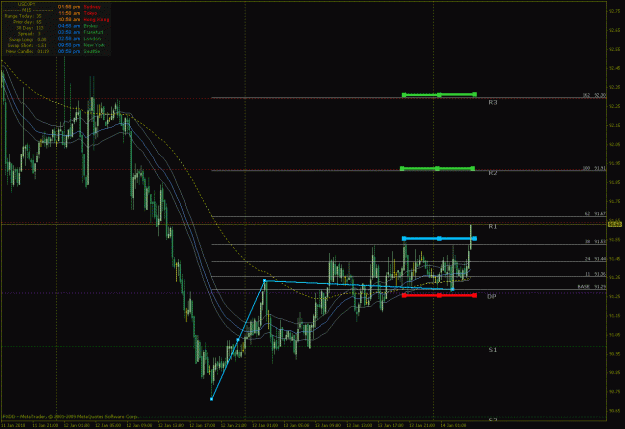This screenshot has height=429, width=625.
Task: Click the S1 support level label
Action: click(x=493, y=350)
